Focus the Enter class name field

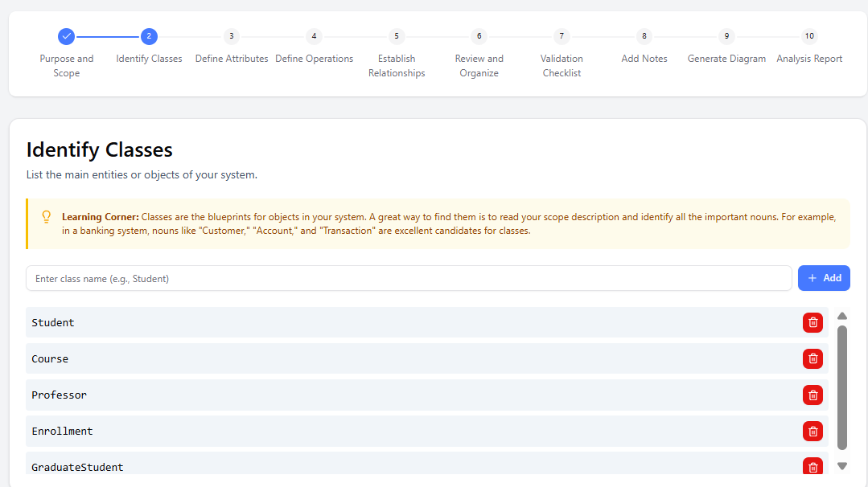point(409,278)
